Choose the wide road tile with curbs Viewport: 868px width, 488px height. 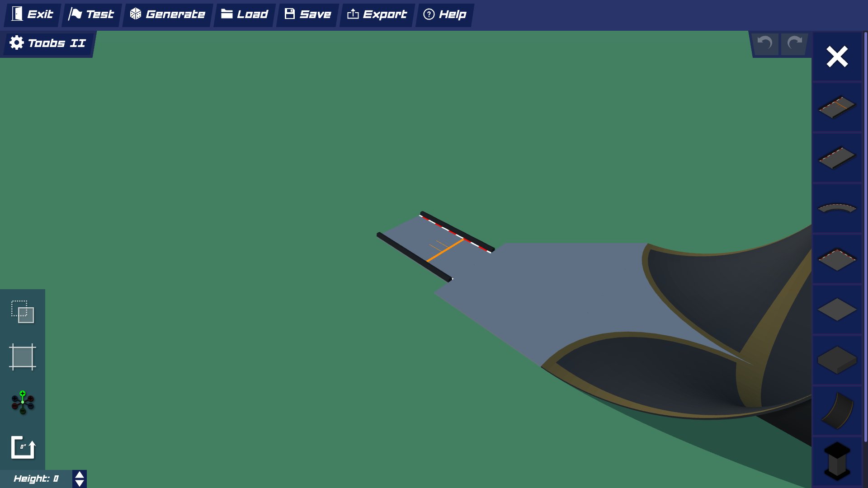837,259
